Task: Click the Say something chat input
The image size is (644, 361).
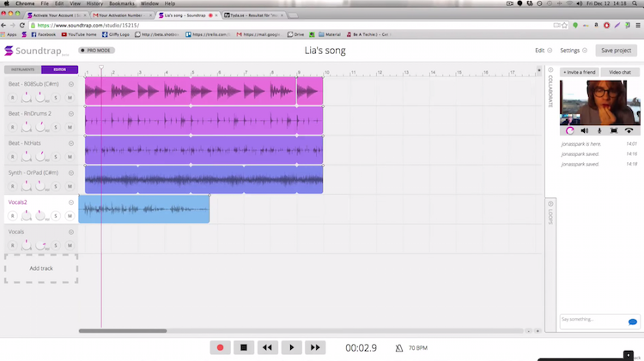Action: (593, 322)
